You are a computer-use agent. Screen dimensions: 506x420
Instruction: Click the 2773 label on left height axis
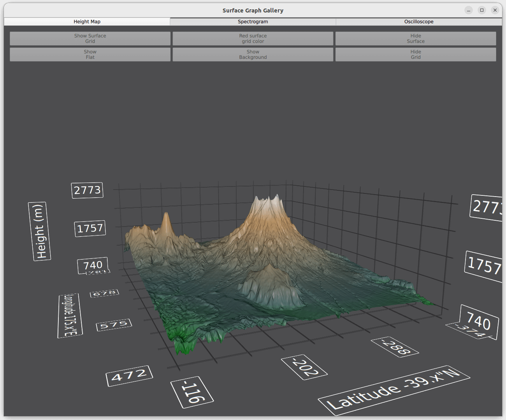point(87,190)
